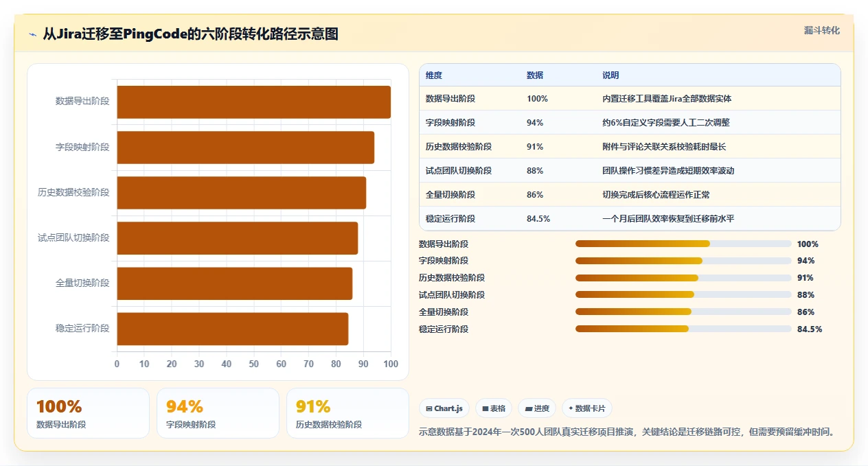This screenshot has height=466, width=868.
Task: Click the 84.5% progress bar for 稳定运行阶段
Action: (x=683, y=329)
